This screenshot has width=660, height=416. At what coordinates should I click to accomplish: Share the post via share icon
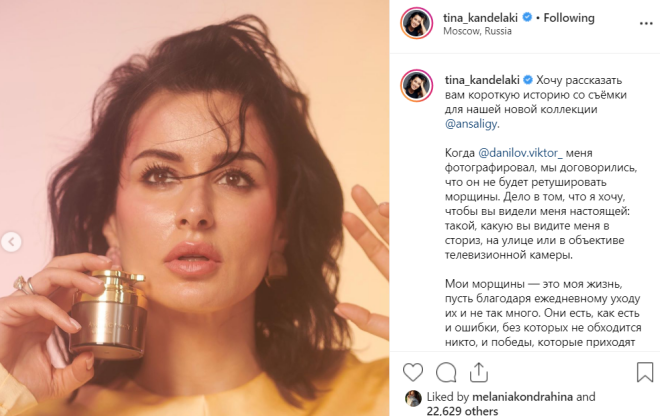pos(479,372)
